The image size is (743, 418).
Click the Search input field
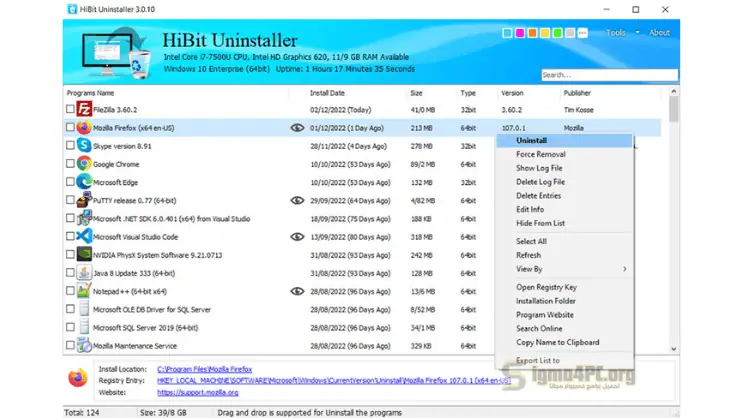(x=609, y=75)
